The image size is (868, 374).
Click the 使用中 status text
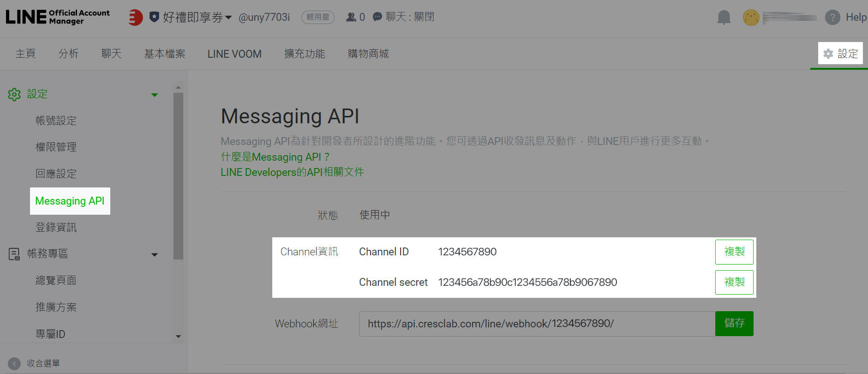[375, 215]
